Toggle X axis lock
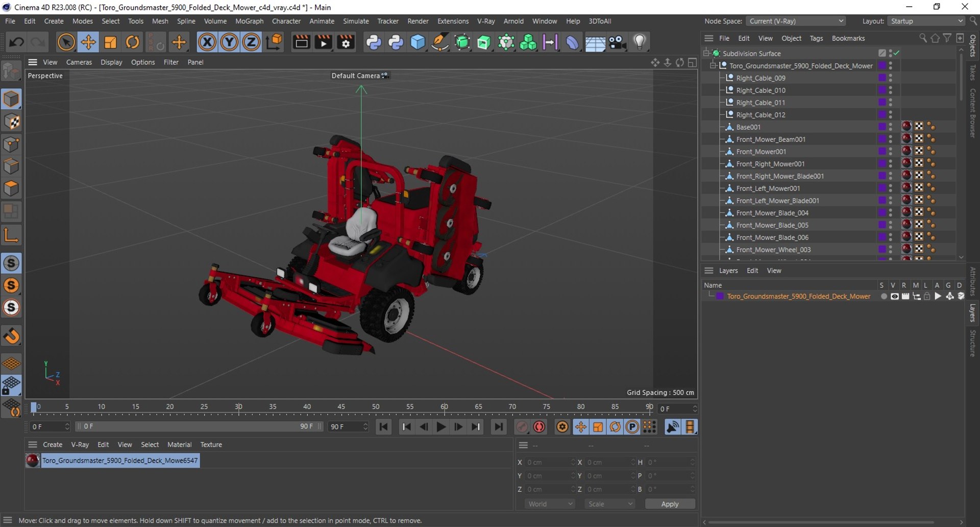 click(207, 42)
